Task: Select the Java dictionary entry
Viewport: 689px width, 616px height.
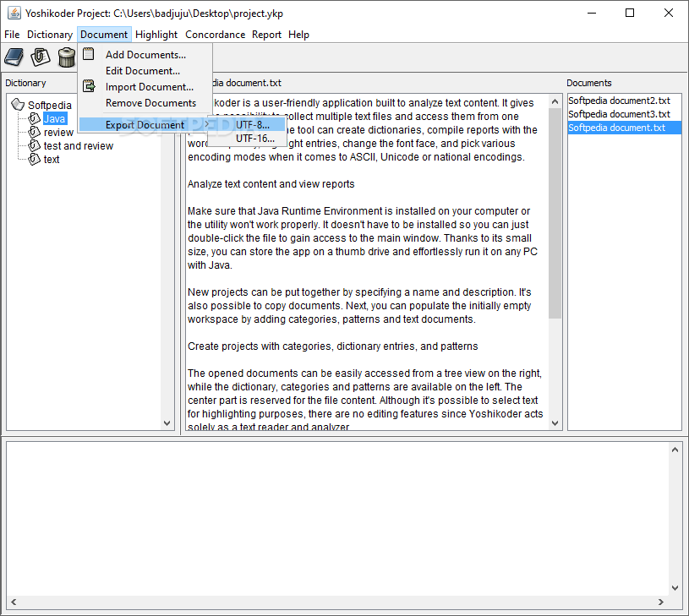Action: [55, 118]
